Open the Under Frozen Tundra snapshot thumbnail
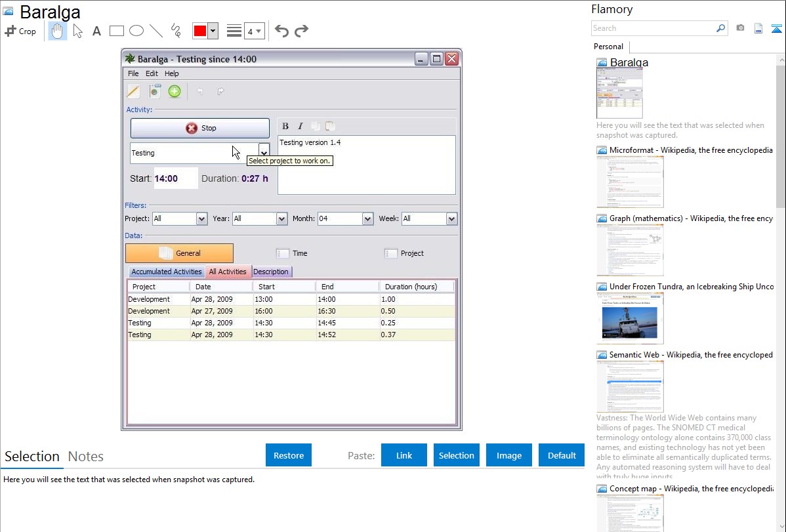 tap(630, 318)
